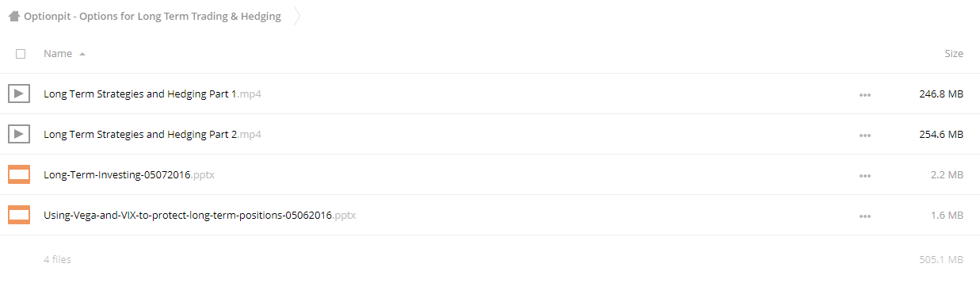The width and height of the screenshot is (980, 298).
Task: Tick the select-all checkbox in header
Action: coord(21,54)
